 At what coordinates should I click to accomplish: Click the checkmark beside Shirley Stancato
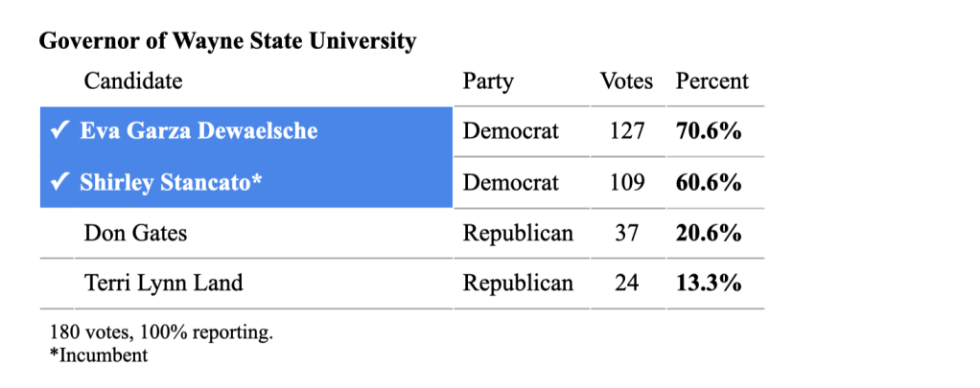click(x=58, y=182)
